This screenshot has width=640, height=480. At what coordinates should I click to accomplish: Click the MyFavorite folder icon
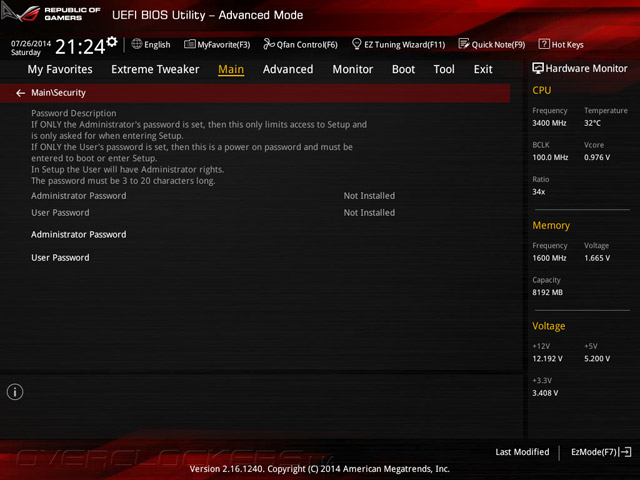(x=189, y=44)
